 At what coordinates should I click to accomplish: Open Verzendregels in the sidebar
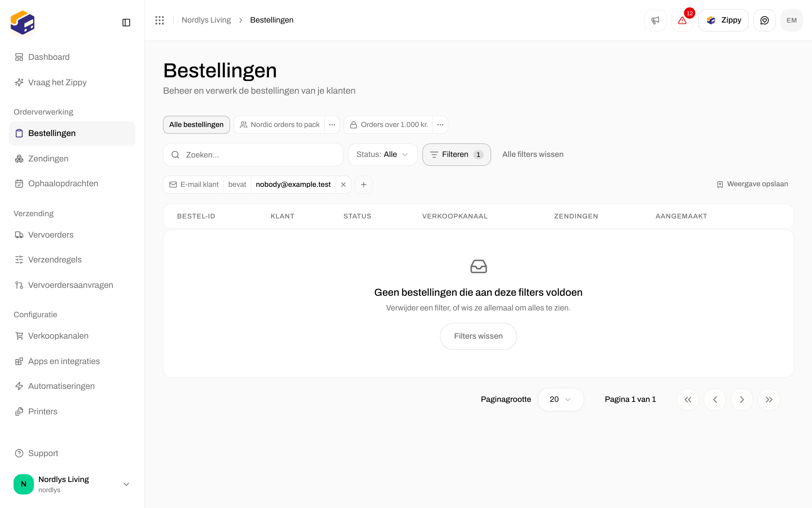coord(72,260)
